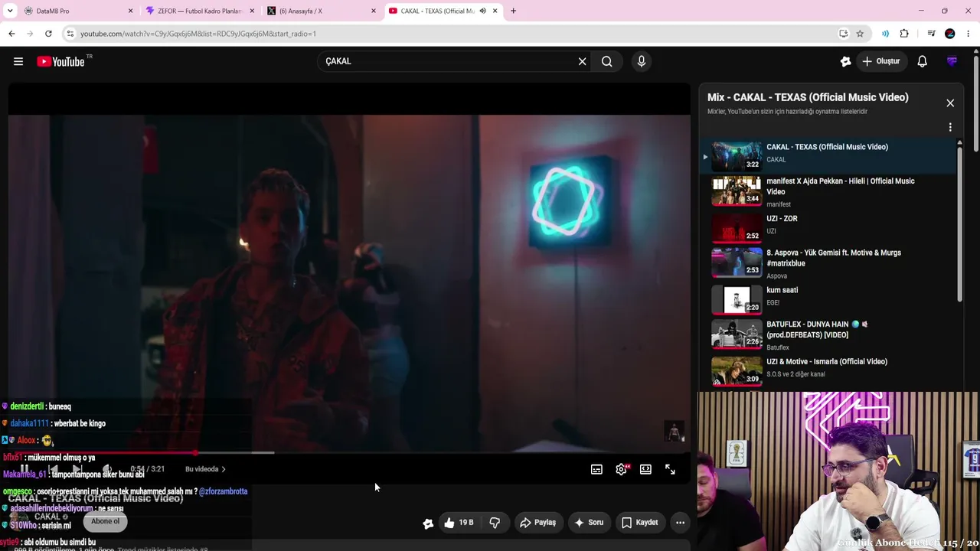Open more actions under the video
This screenshot has height=551, width=980.
[x=680, y=523]
